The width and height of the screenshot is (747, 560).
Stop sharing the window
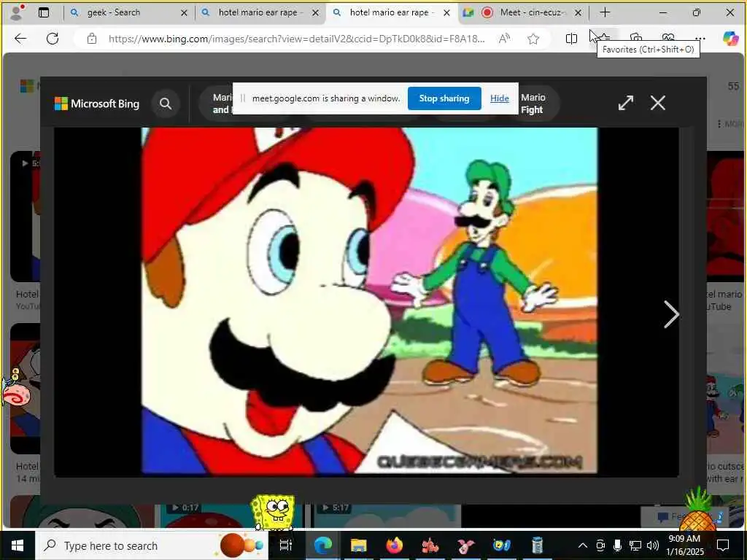pos(444,98)
